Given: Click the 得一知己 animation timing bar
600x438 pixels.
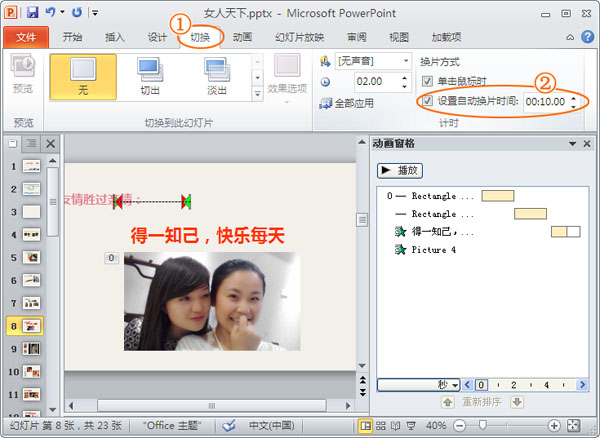Looking at the screenshot, I should pos(566,231).
